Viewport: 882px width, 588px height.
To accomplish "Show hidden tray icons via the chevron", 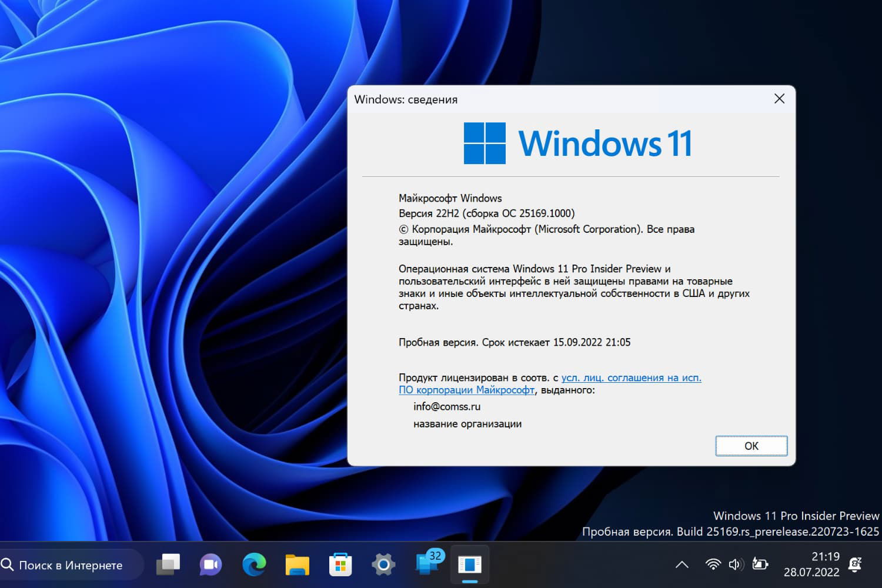I will coord(682,564).
